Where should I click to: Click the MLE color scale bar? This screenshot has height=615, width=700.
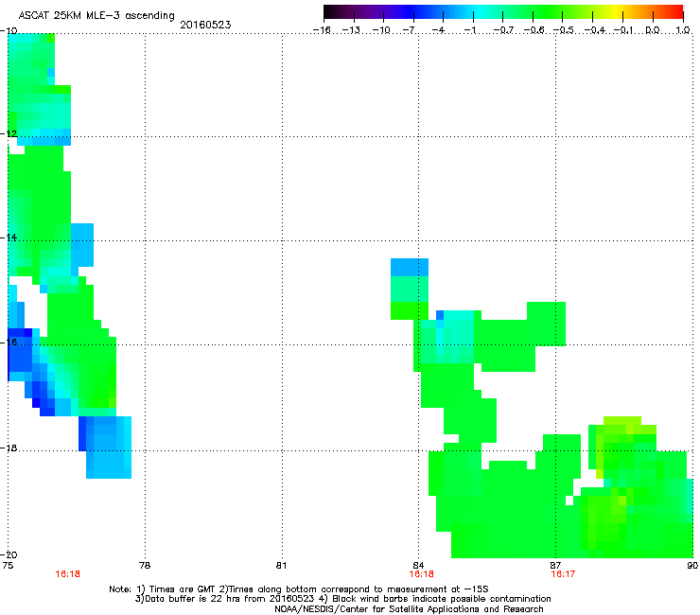click(503, 12)
